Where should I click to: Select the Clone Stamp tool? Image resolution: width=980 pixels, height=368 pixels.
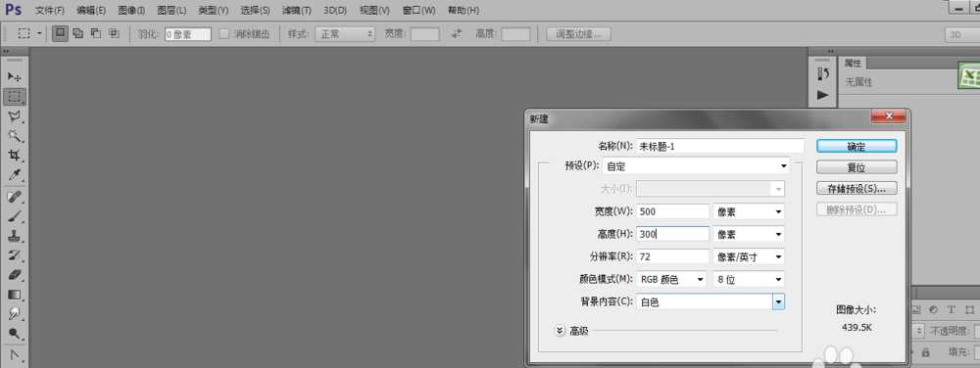pyautogui.click(x=15, y=236)
